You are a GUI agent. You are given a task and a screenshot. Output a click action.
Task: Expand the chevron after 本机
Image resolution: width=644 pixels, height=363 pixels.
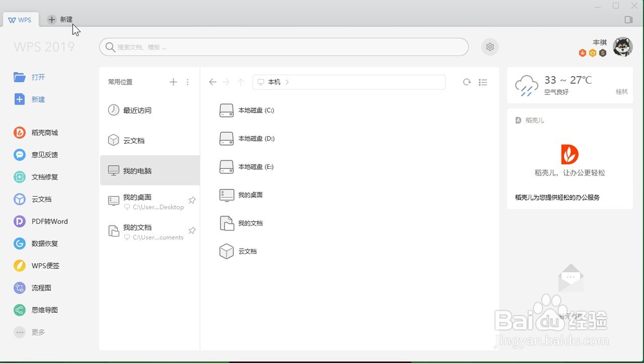287,82
